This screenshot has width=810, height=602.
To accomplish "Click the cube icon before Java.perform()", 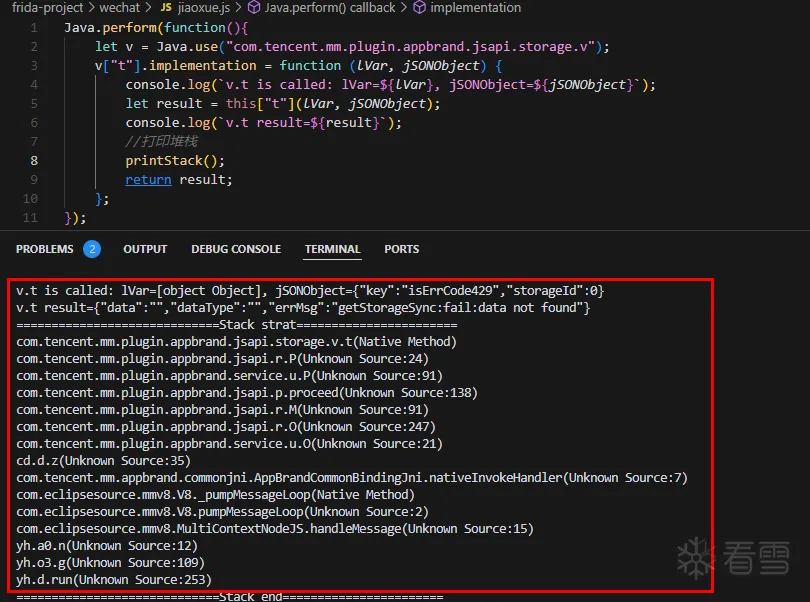I will coord(254,7).
